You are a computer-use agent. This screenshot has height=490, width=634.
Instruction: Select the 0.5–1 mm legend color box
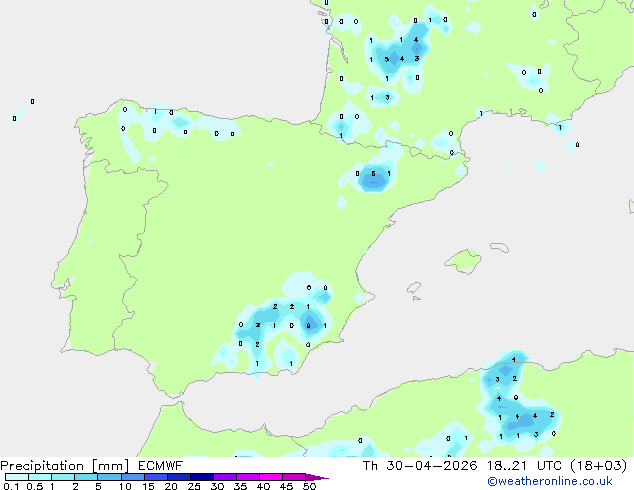[40, 477]
